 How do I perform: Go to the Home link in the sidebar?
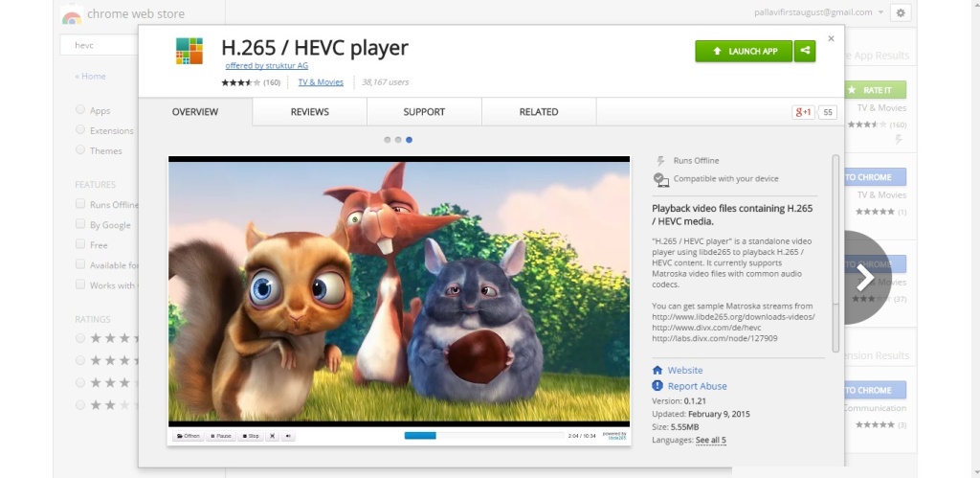[x=90, y=77]
